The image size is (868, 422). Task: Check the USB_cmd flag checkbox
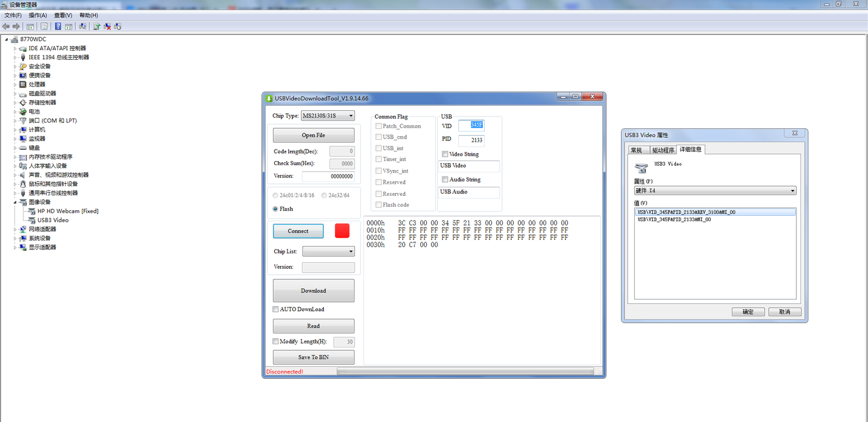coord(379,137)
